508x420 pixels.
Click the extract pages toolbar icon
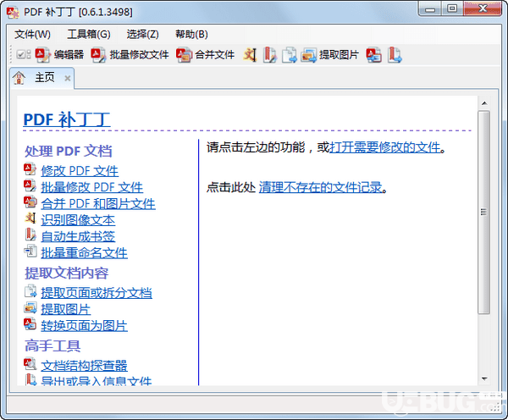(290, 55)
